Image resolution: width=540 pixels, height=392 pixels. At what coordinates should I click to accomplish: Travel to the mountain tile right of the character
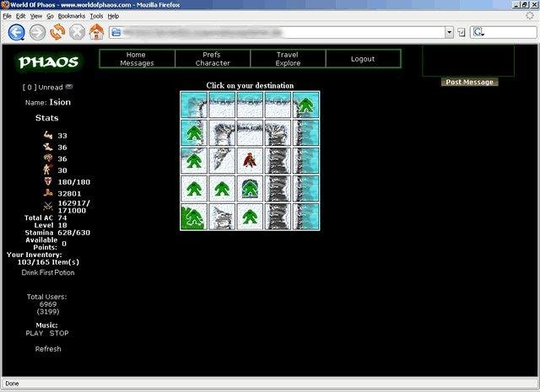pos(278,161)
